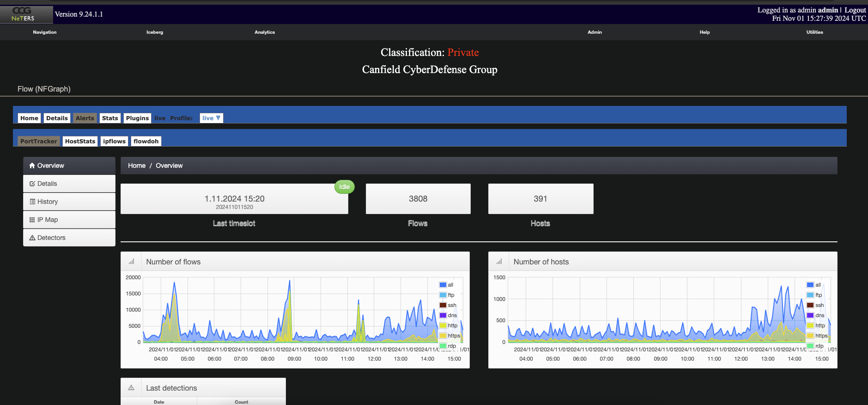Screen dimensions: 868x405
Task: Open the Analytics menu
Action: coord(265,32)
